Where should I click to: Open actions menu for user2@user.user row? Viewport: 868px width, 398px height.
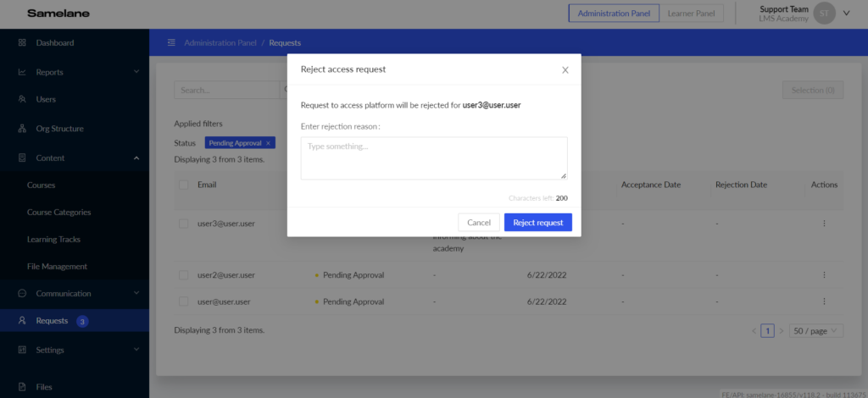point(824,275)
